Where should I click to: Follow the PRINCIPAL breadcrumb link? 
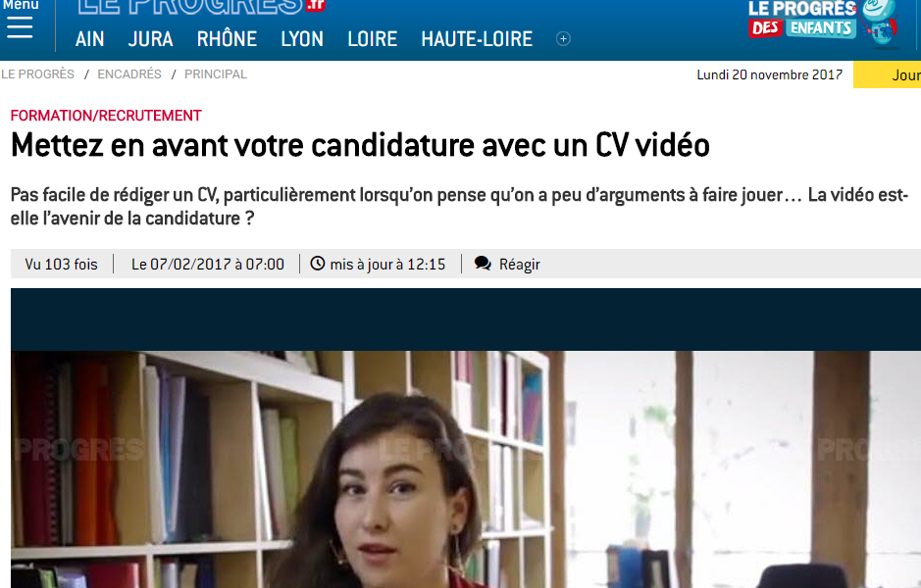pos(216,74)
